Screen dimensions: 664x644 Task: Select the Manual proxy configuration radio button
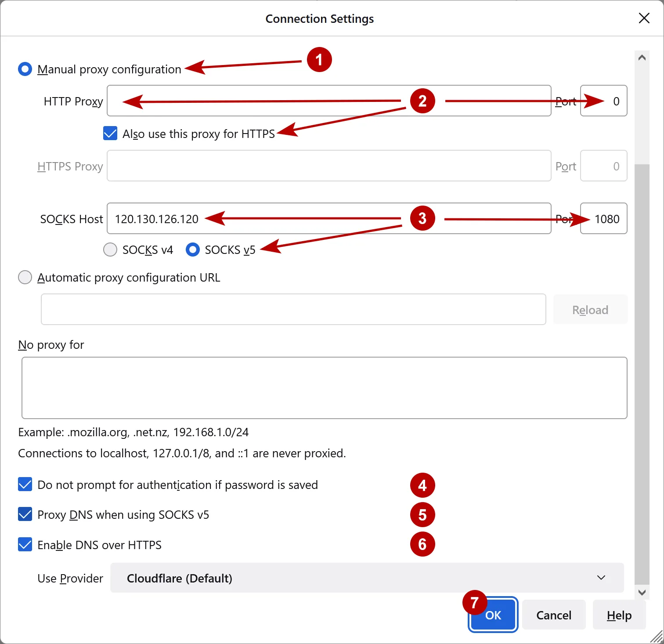pyautogui.click(x=25, y=69)
